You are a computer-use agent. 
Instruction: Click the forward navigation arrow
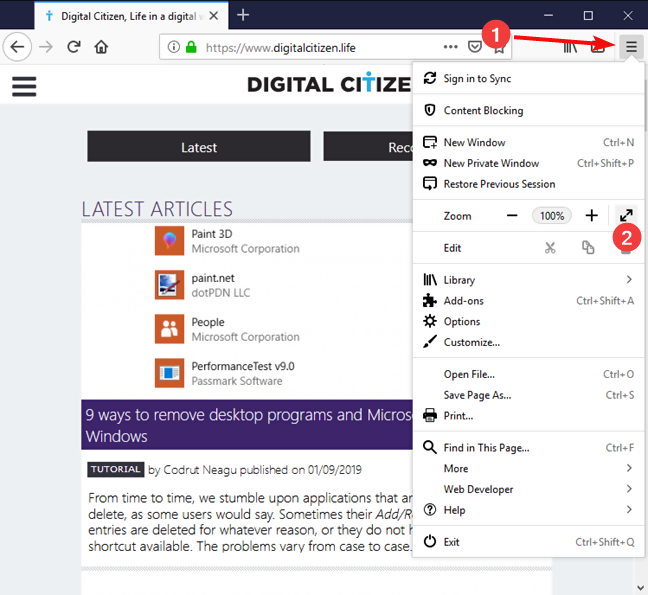coord(46,47)
